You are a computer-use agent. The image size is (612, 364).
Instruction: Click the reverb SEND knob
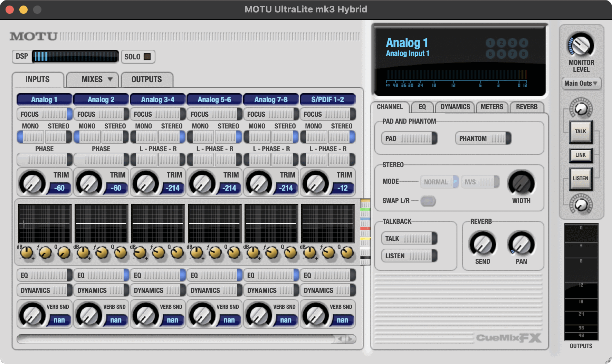pos(482,244)
